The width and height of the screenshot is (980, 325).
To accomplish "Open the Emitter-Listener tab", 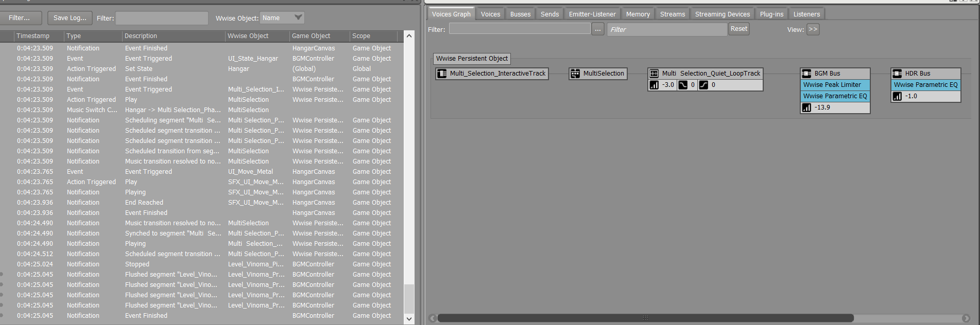I will (x=592, y=14).
